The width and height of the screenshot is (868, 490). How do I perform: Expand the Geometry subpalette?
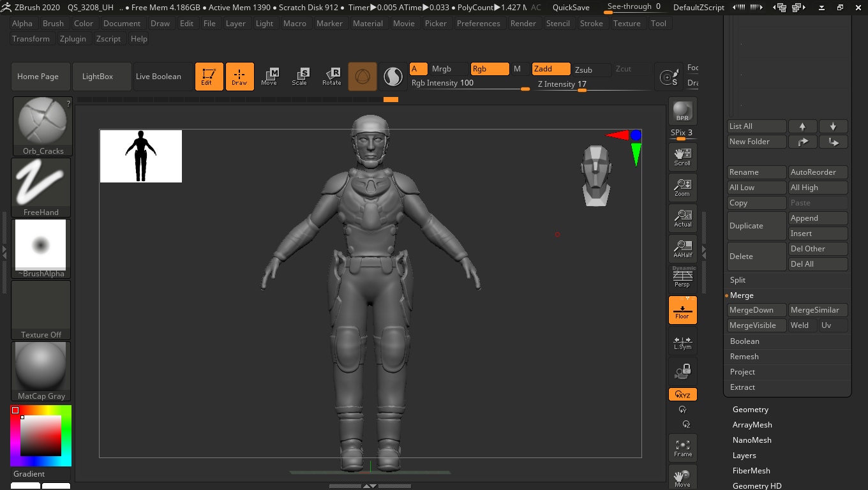(751, 410)
